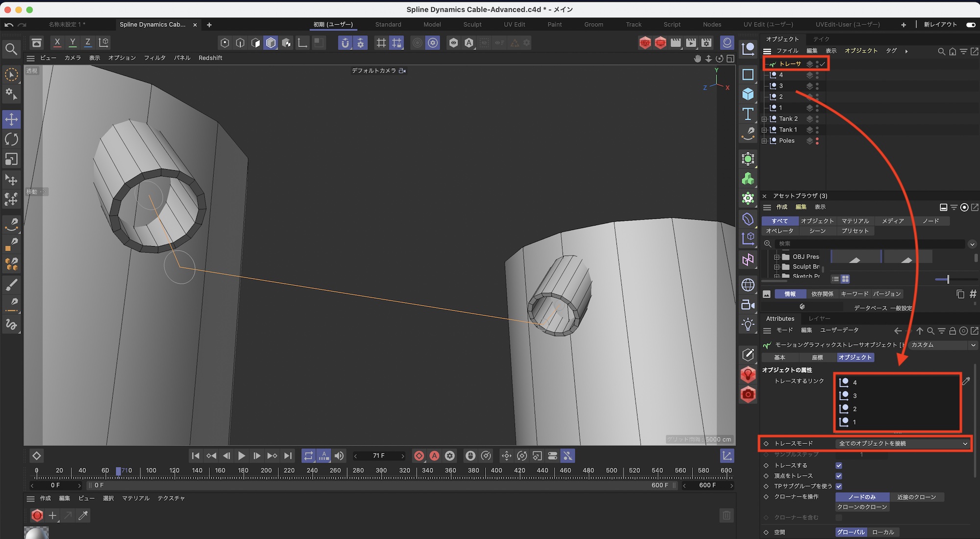The width and height of the screenshot is (980, 539).
Task: Select the Scale tool in left toolbar
Action: (11, 159)
